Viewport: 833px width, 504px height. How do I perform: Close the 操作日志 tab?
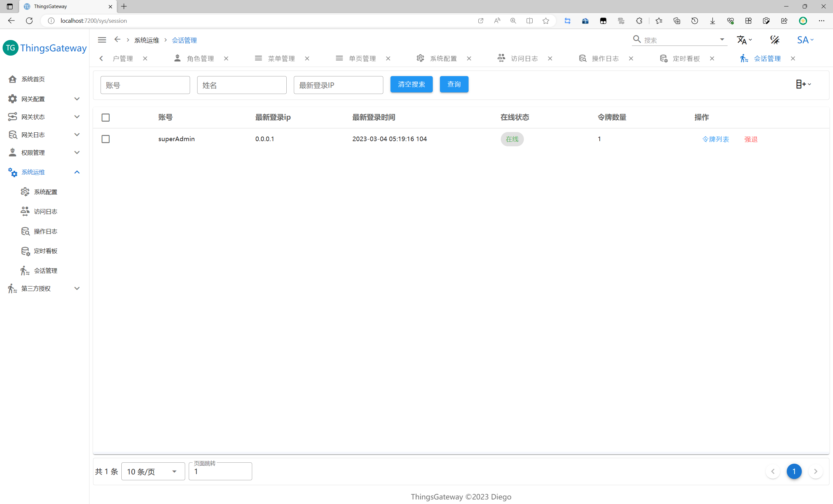631,59
